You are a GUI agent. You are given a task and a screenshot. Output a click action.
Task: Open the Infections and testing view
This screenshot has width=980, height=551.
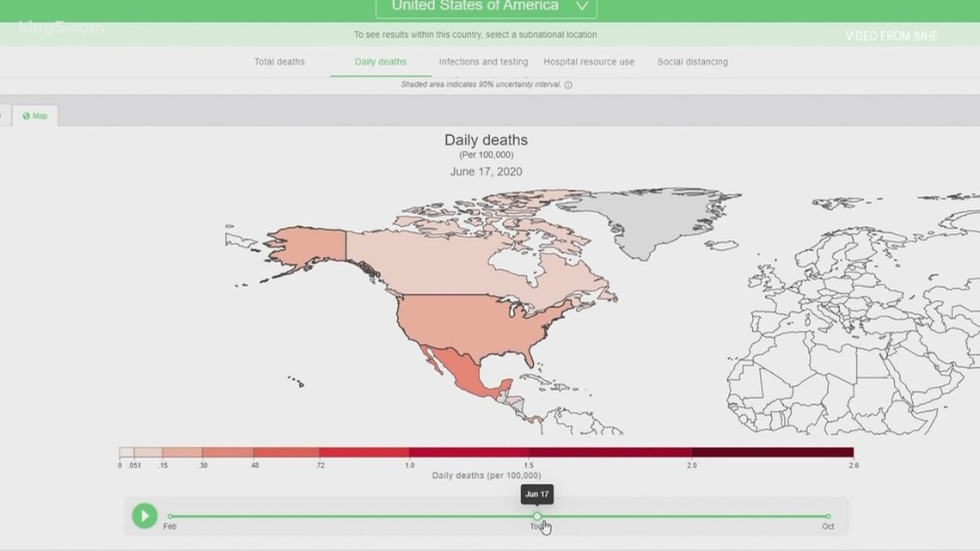click(x=483, y=62)
